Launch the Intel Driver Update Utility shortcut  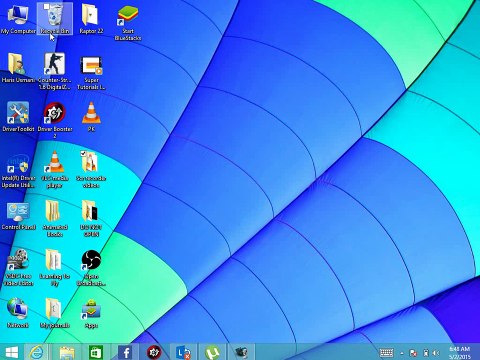click(x=18, y=169)
